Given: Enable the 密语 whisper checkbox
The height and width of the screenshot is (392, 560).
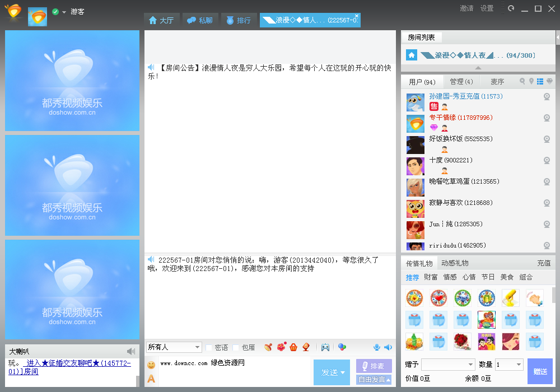Looking at the screenshot, I should [x=209, y=347].
